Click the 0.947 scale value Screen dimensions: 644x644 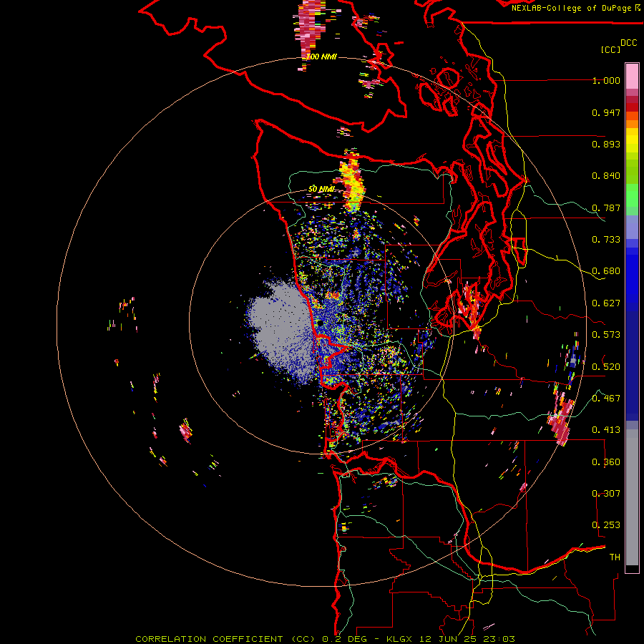click(x=606, y=112)
